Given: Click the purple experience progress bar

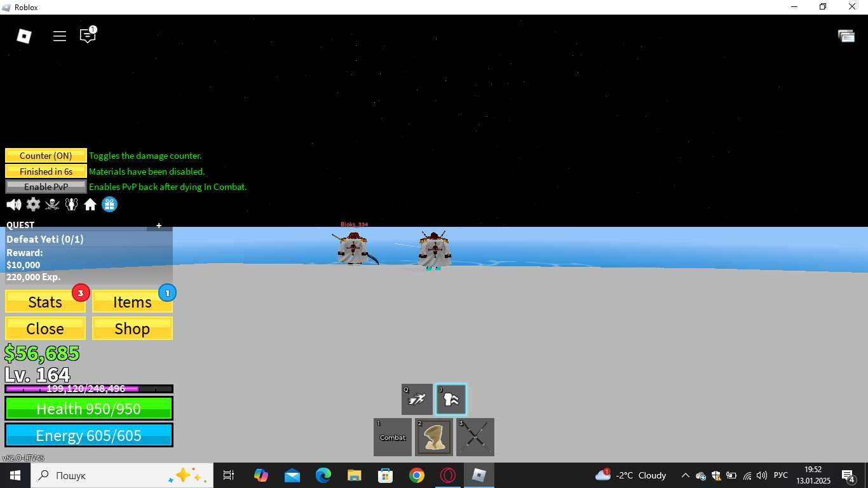Looking at the screenshot, I should click(89, 389).
